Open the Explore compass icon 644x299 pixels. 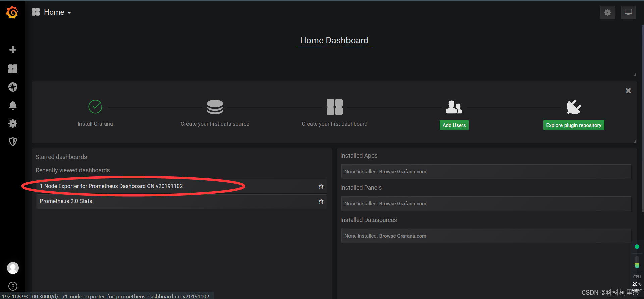click(x=13, y=87)
